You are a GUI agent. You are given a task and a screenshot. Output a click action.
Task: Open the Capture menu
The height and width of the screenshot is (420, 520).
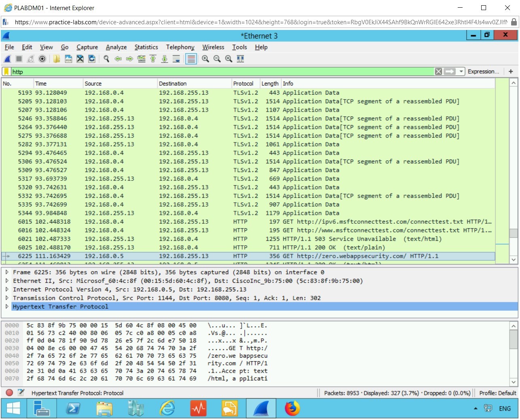click(x=87, y=47)
